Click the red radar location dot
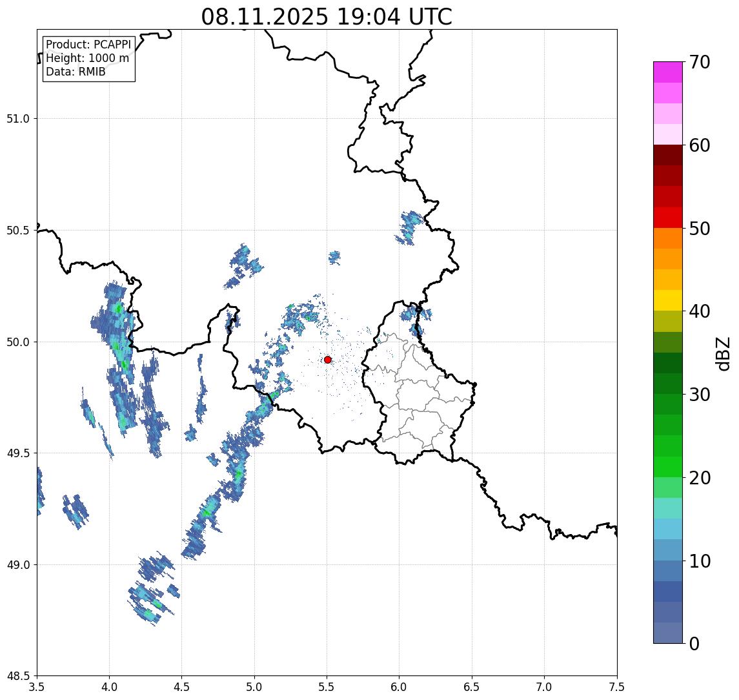739x700 pixels. pos(328,360)
